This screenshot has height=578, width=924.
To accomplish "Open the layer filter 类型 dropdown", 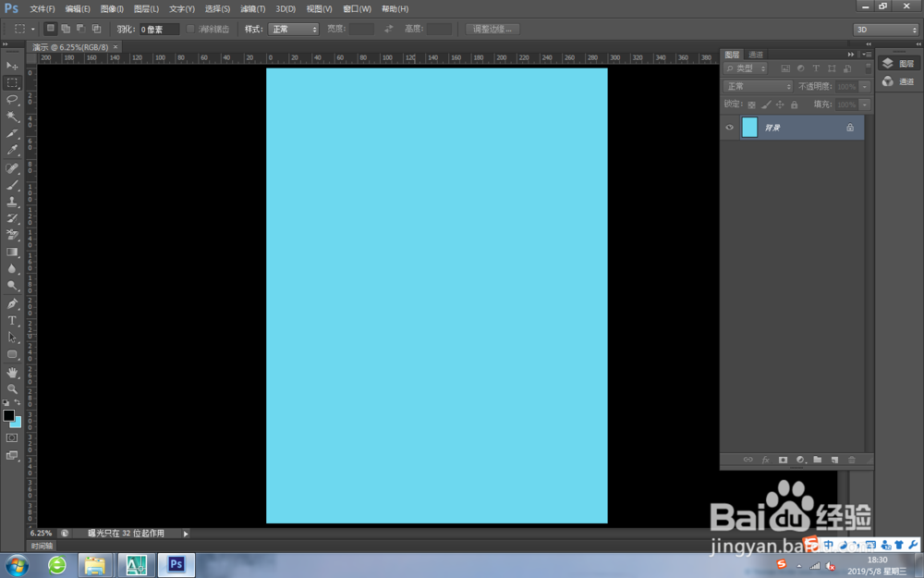I will pos(746,68).
